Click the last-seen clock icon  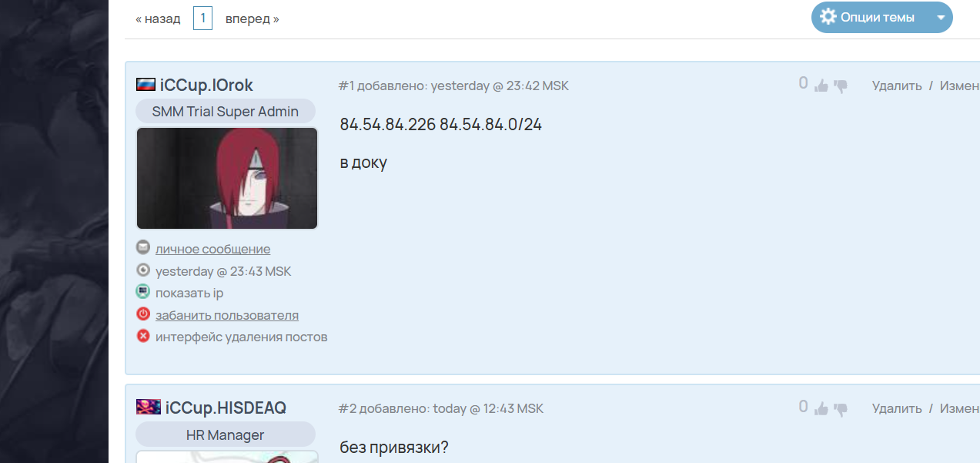pos(142,270)
